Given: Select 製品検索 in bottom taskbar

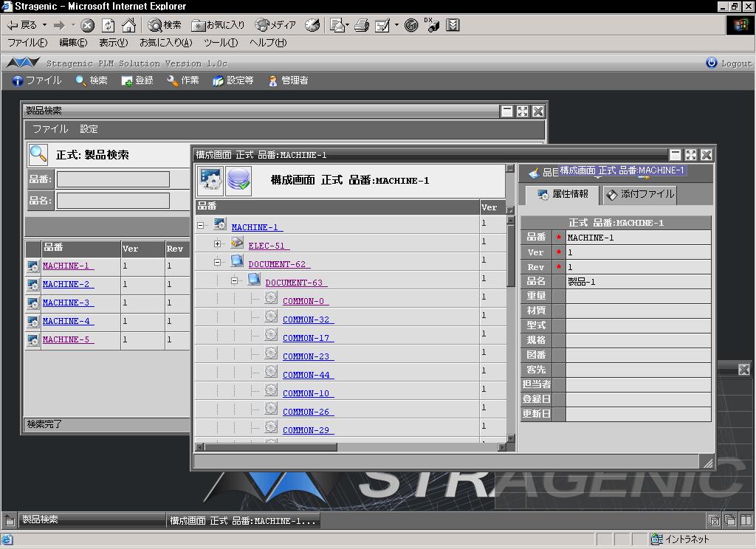Looking at the screenshot, I should [x=92, y=519].
